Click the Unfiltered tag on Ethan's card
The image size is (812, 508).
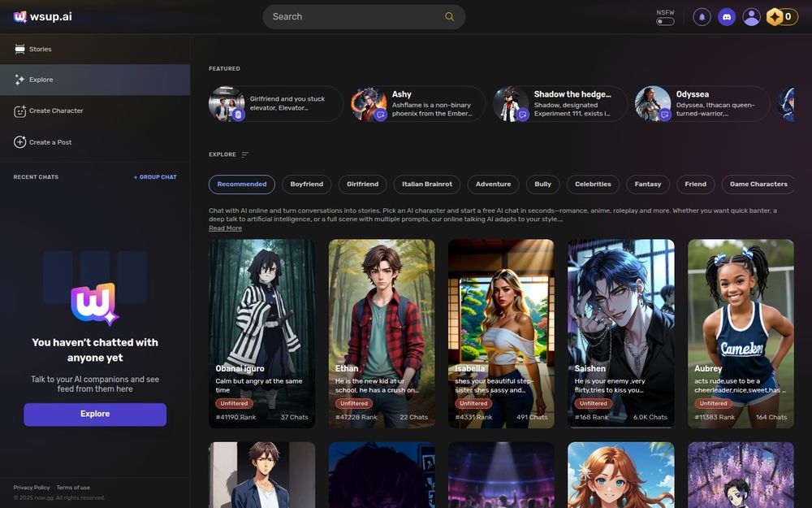[x=354, y=403]
